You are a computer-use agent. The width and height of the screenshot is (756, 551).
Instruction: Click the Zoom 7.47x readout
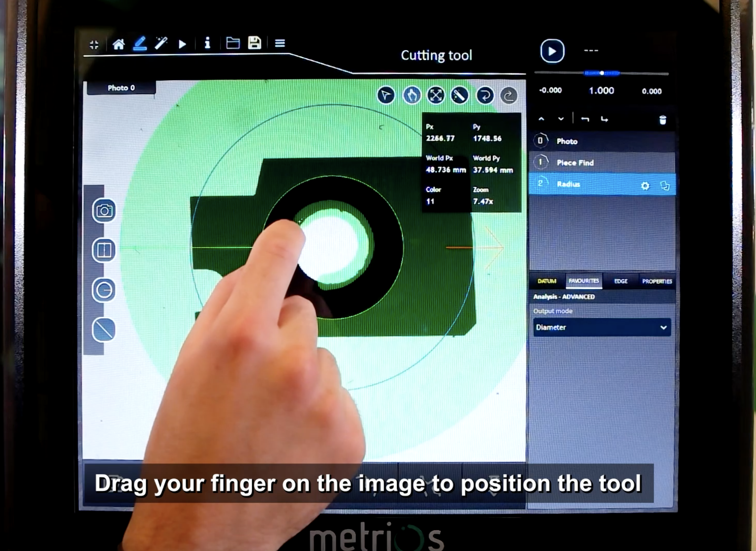pos(483,196)
